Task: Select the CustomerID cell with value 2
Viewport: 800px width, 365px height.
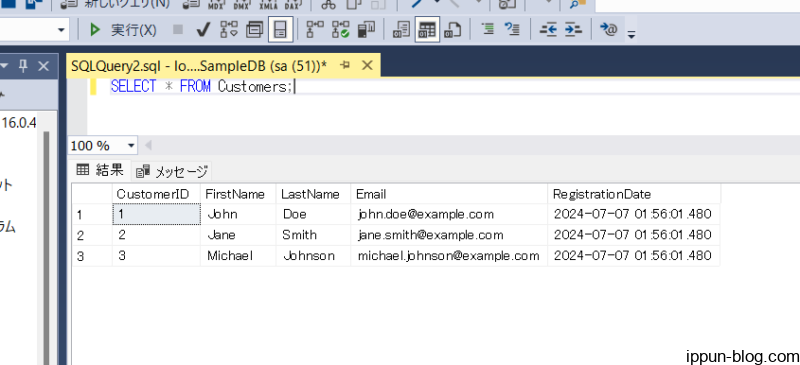Action: click(x=156, y=235)
